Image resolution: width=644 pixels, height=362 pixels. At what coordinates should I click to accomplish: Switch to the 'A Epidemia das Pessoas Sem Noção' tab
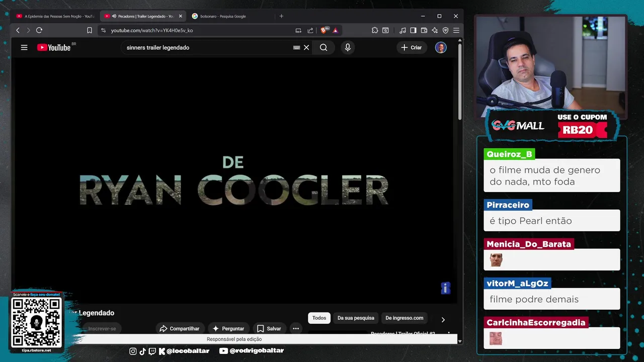[55, 16]
